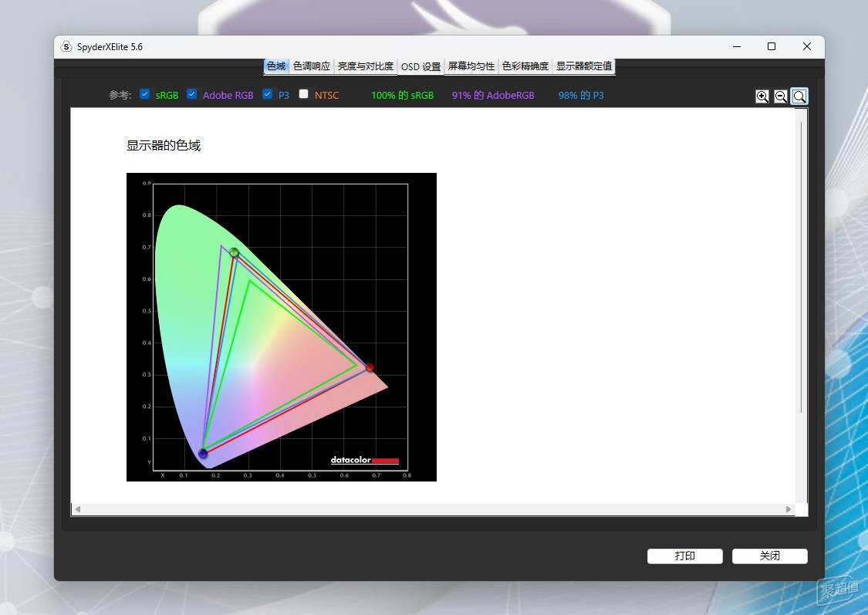Click the blue primary point on chart

pos(203,454)
